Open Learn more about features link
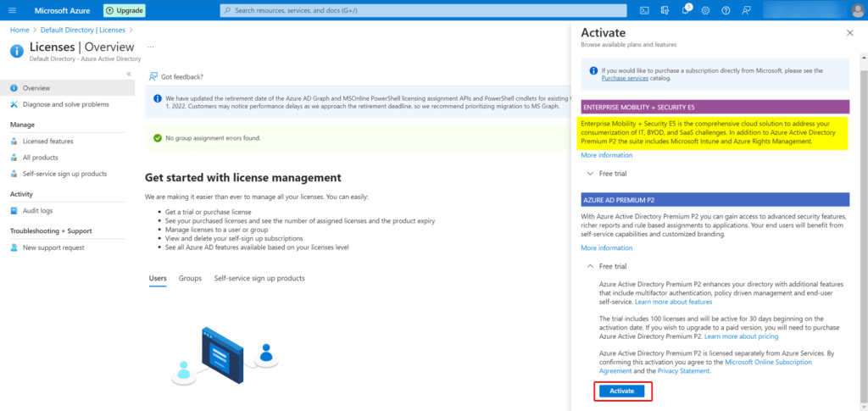This screenshot has width=868, height=411. click(674, 302)
